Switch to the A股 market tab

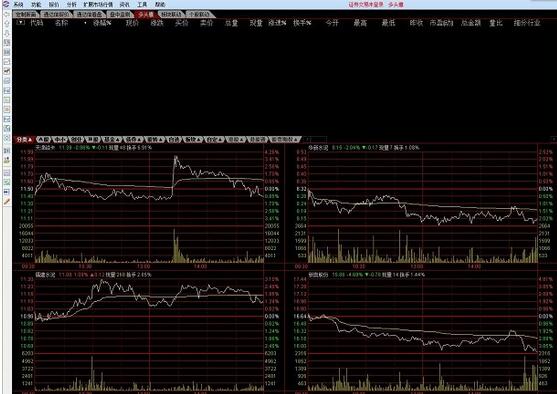[x=44, y=140]
